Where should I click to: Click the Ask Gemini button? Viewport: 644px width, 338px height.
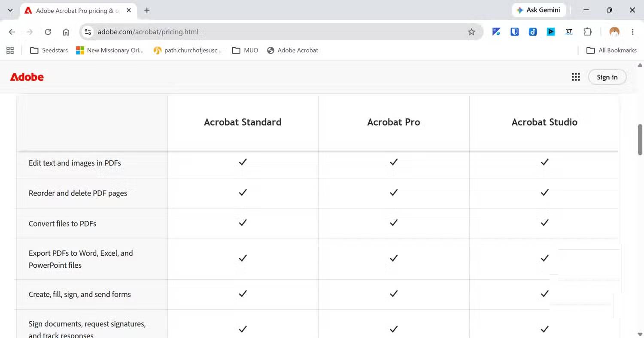click(x=539, y=10)
